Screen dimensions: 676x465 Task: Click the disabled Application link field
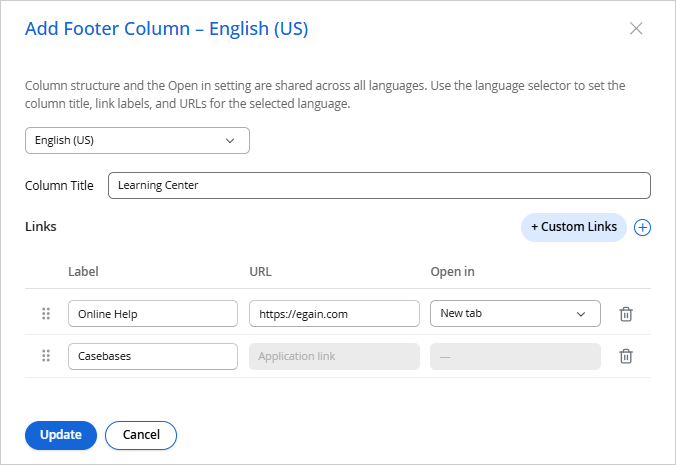pos(334,356)
